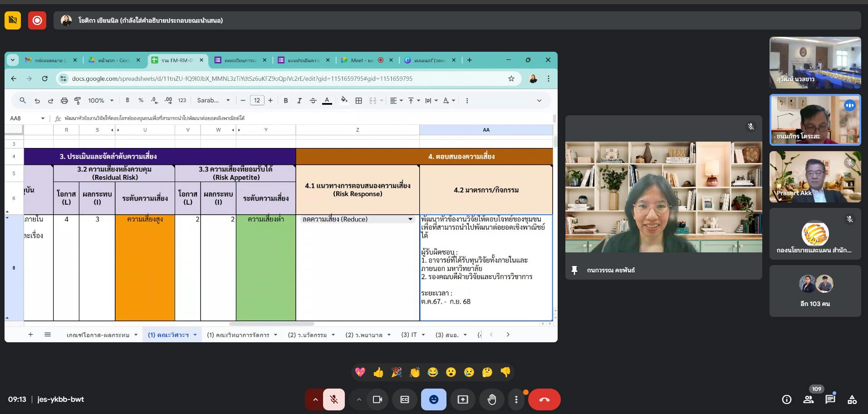
Task: Click the red leave call button
Action: 544,399
